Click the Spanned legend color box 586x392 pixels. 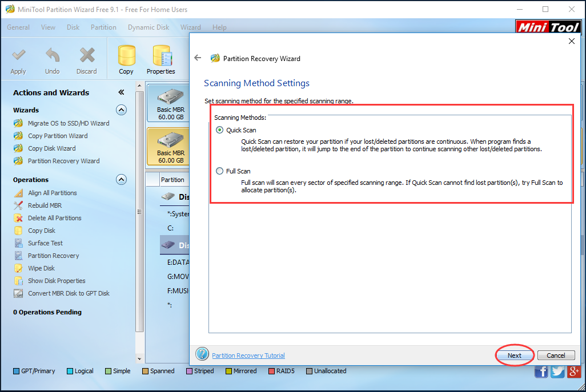[x=145, y=371]
